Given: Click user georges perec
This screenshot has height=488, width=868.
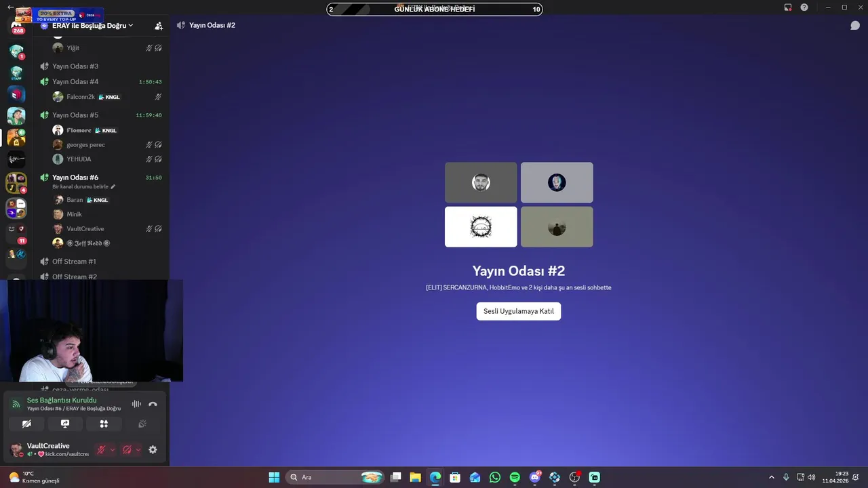Looking at the screenshot, I should 85,144.
